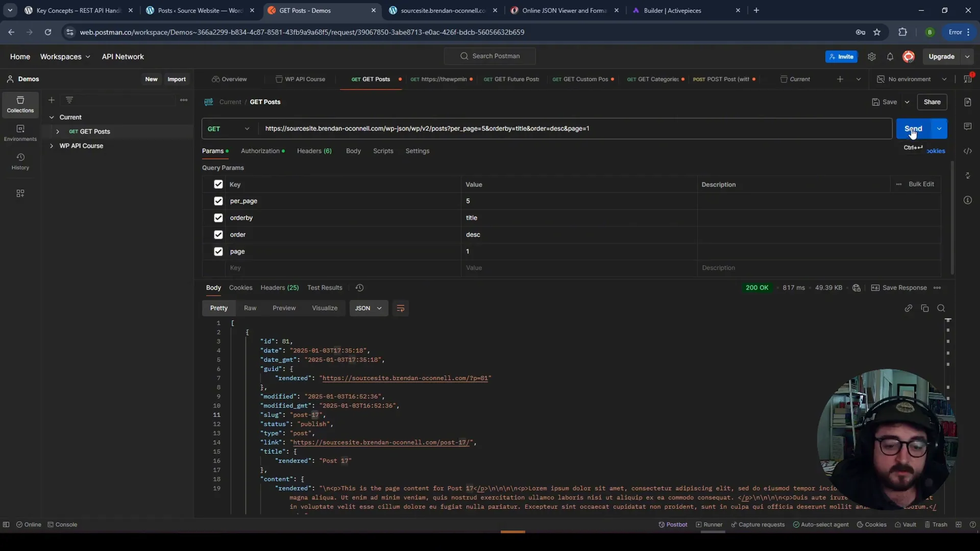Open the JSON response format dropdown
This screenshot has width=980, height=551.
point(369,308)
